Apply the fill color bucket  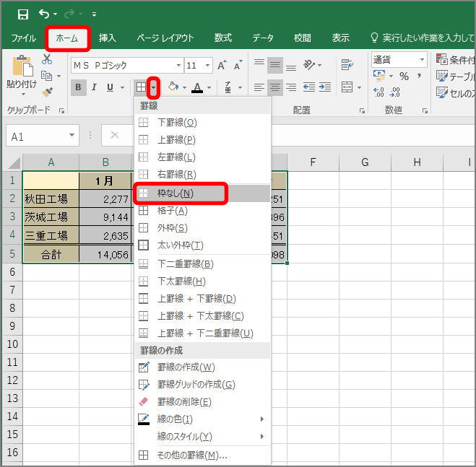pyautogui.click(x=173, y=87)
